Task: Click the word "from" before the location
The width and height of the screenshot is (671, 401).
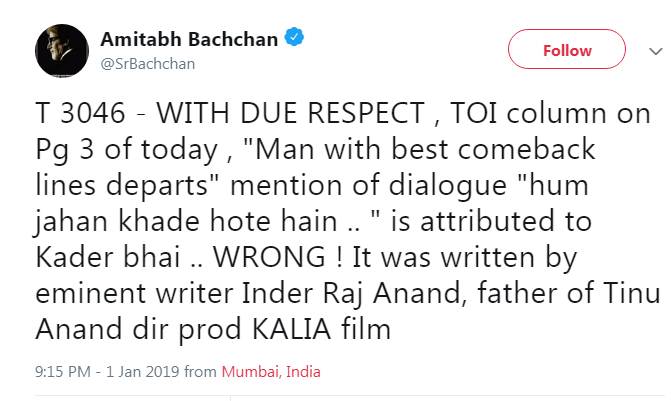Action: [x=201, y=372]
